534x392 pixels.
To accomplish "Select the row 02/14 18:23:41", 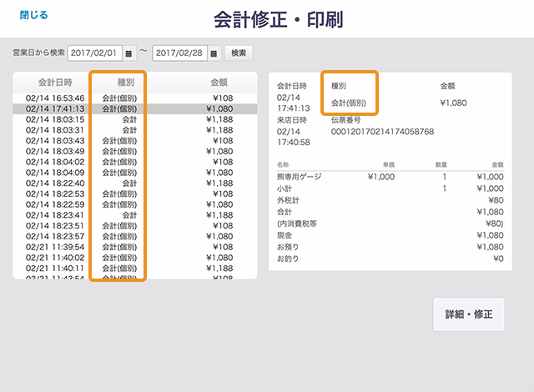I will click(135, 215).
